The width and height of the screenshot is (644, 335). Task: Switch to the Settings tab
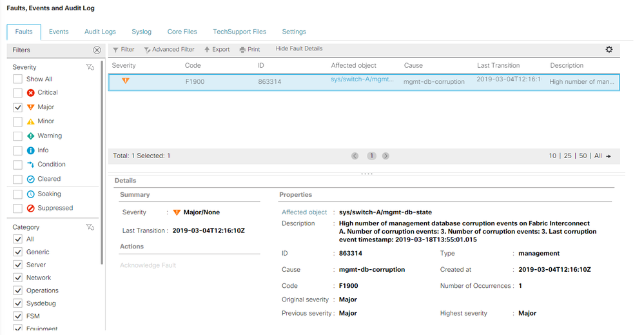coord(294,32)
